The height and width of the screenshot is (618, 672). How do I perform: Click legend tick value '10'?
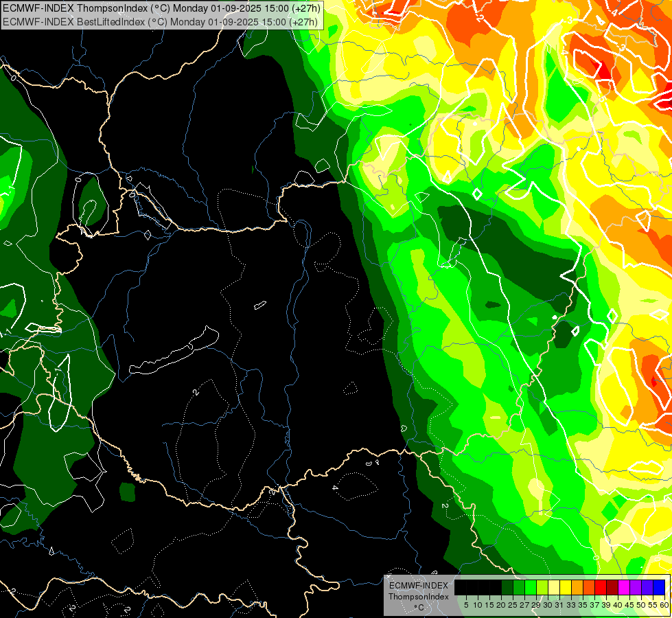[478, 605]
